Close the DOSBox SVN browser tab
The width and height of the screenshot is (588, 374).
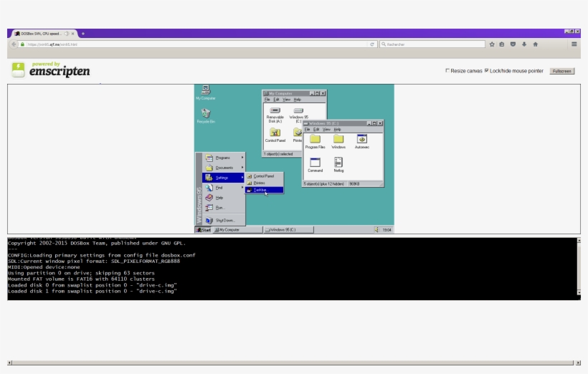[x=72, y=34]
